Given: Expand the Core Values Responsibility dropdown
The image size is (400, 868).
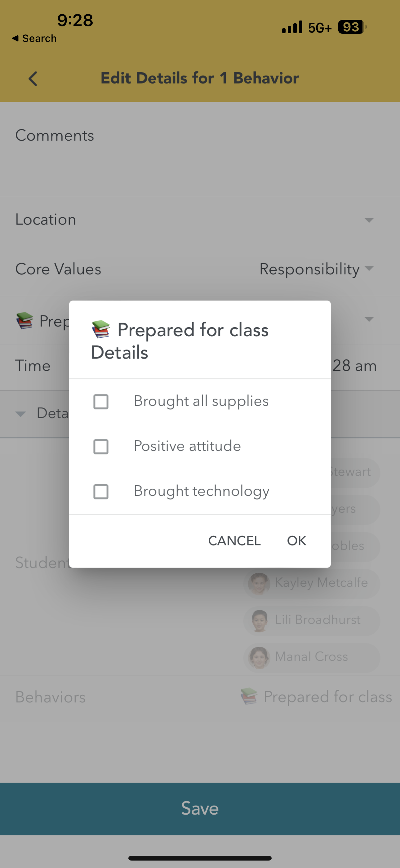Looking at the screenshot, I should (369, 269).
